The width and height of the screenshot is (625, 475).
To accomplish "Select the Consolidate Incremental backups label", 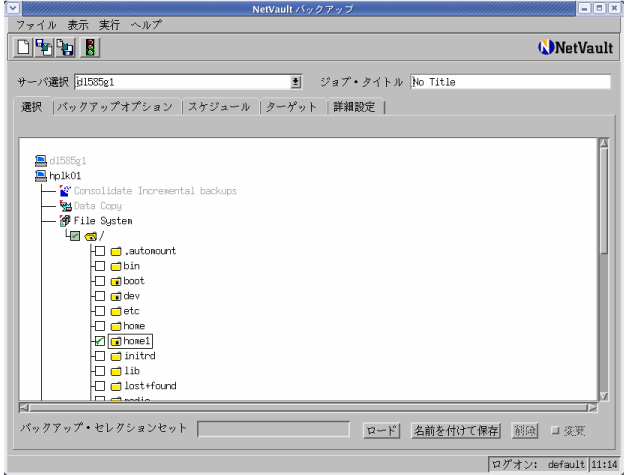I will (x=155, y=191).
